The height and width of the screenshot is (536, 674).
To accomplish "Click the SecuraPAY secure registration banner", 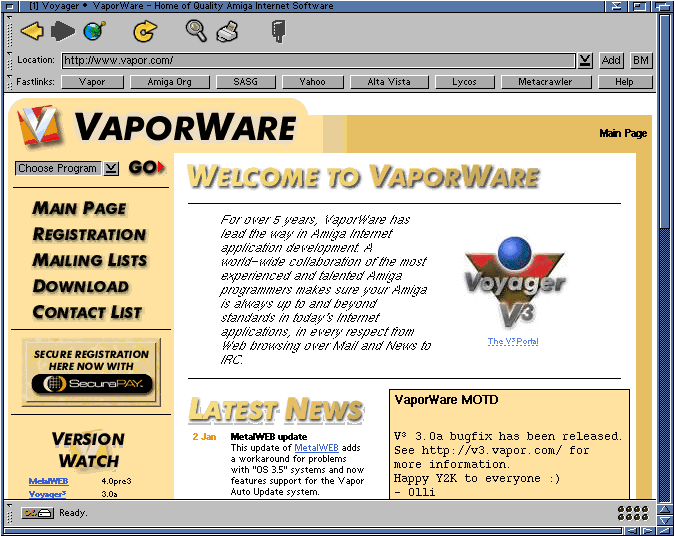I will coord(92,372).
